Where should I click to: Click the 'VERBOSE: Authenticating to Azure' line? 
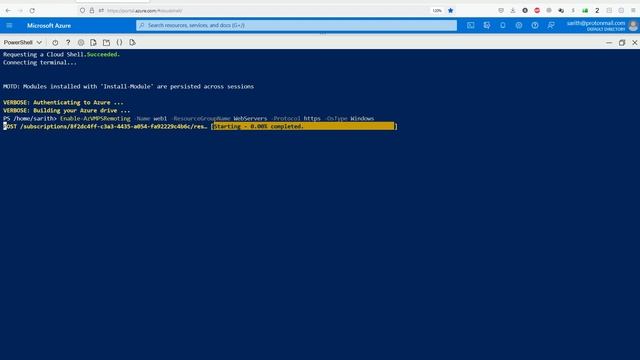(x=63, y=102)
